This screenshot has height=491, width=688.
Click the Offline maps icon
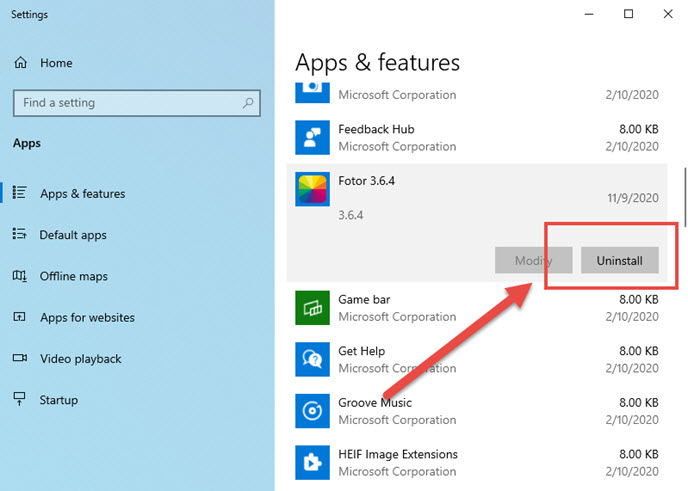[x=20, y=276]
